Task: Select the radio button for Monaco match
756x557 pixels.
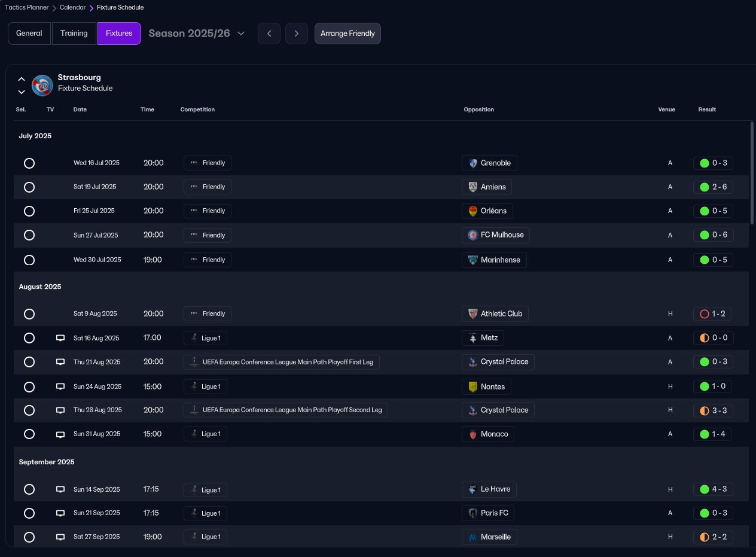Action: pyautogui.click(x=29, y=434)
